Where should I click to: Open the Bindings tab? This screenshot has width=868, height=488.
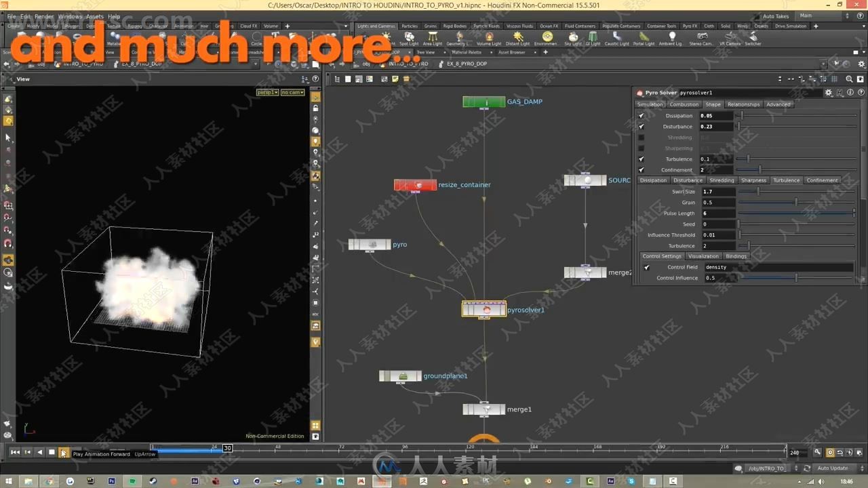(x=736, y=256)
